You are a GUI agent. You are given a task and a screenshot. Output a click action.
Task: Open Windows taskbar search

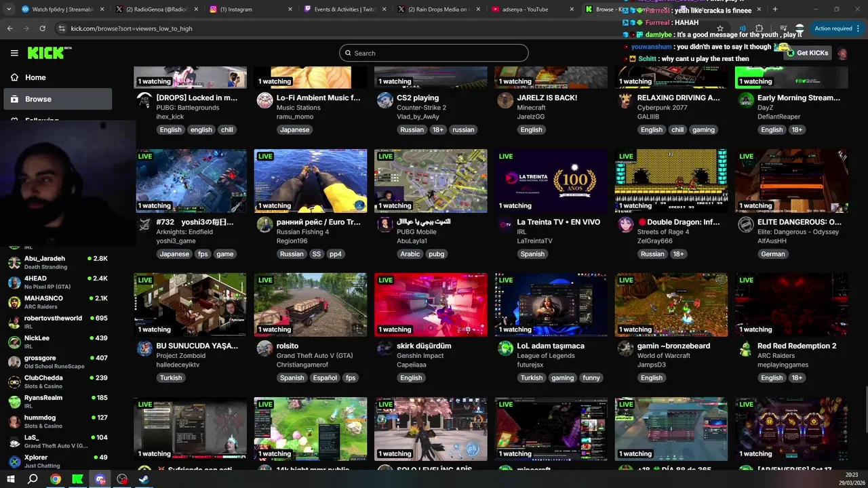(x=33, y=479)
